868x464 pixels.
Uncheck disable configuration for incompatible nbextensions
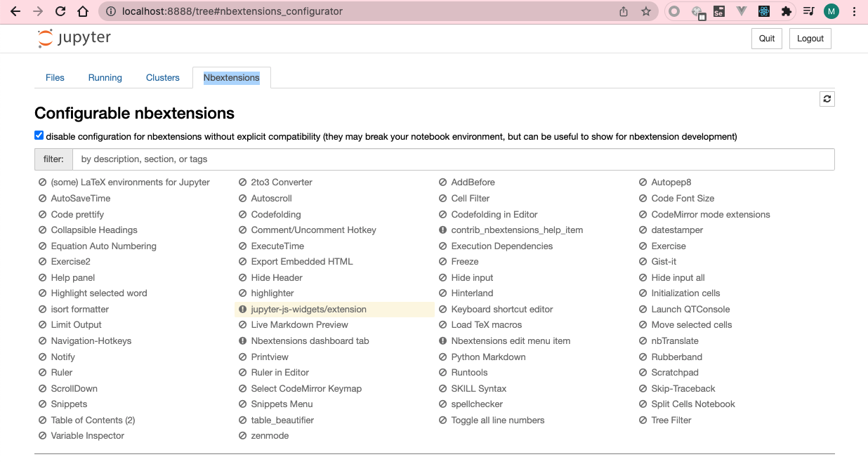pos(39,136)
